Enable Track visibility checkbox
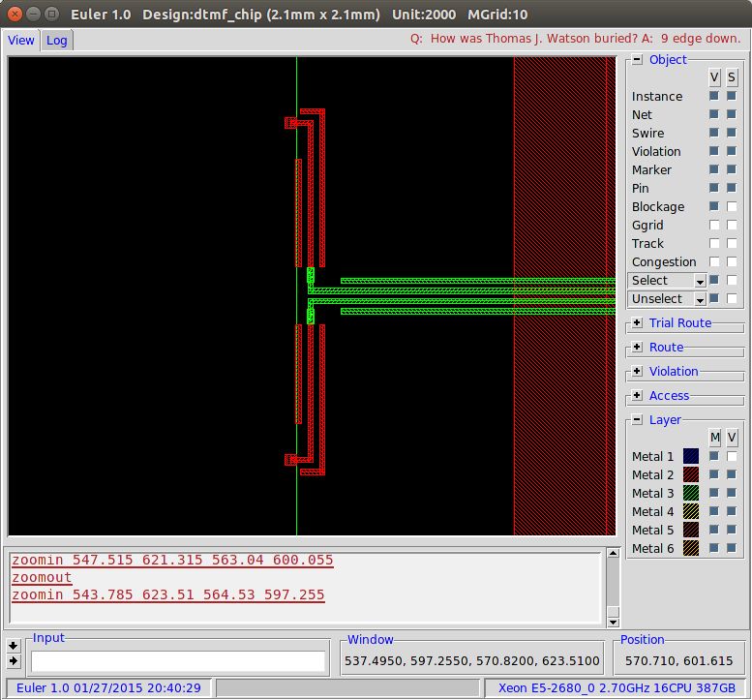This screenshot has height=700, width=752. [x=714, y=243]
